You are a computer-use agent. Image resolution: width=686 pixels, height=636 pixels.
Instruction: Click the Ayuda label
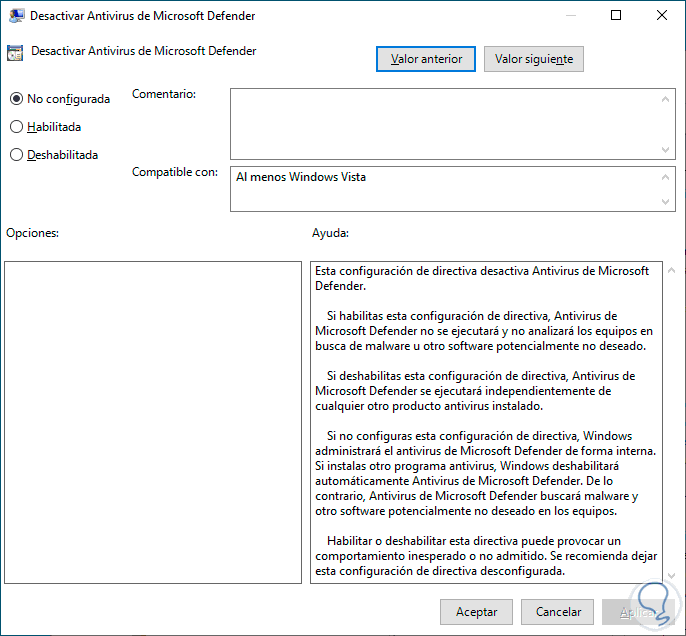coord(330,233)
